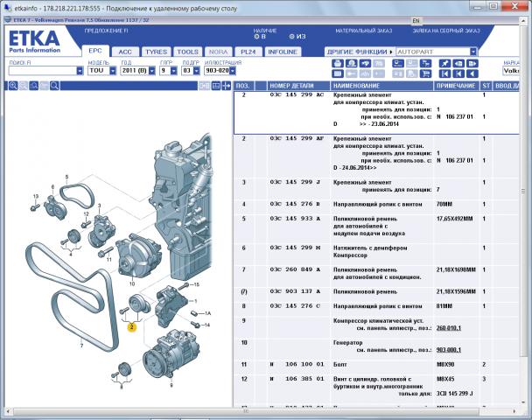
Task: Click the highlighted position 2 marker in the illustration
Action: pyautogui.click(x=131, y=327)
